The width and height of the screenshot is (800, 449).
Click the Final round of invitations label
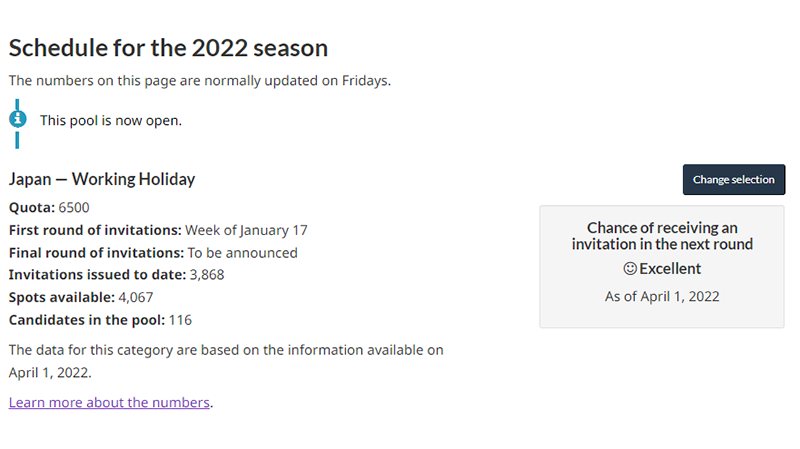pyautogui.click(x=96, y=253)
